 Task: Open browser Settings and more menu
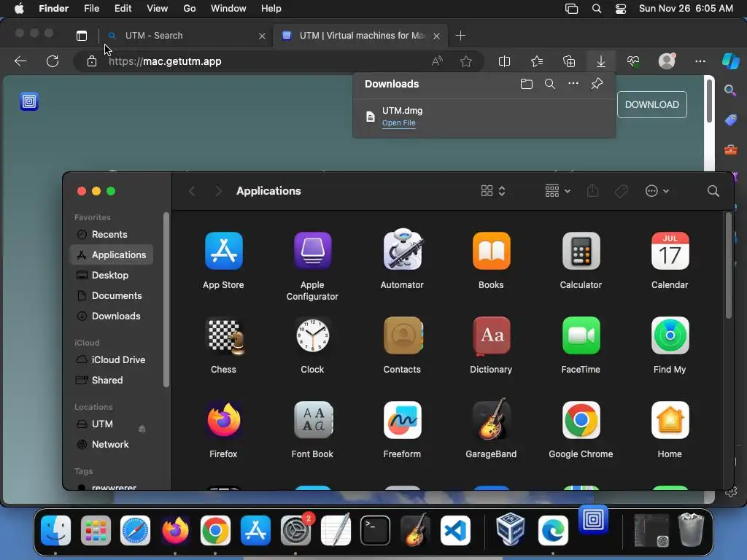[700, 61]
